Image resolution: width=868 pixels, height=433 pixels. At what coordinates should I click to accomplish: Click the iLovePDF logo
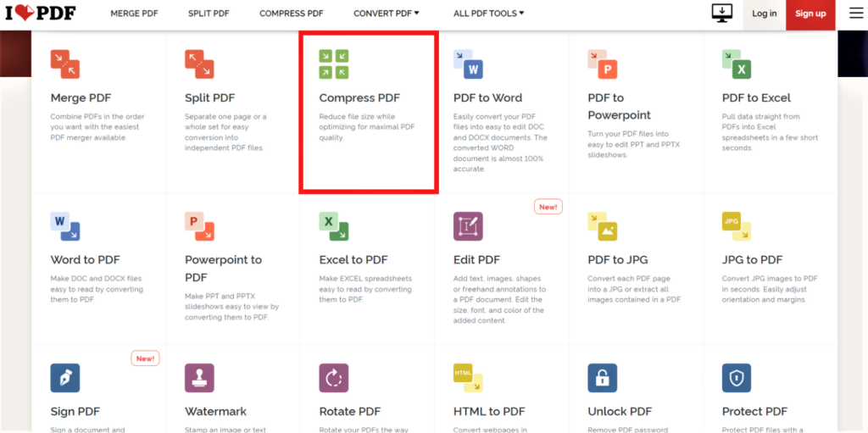click(x=41, y=14)
